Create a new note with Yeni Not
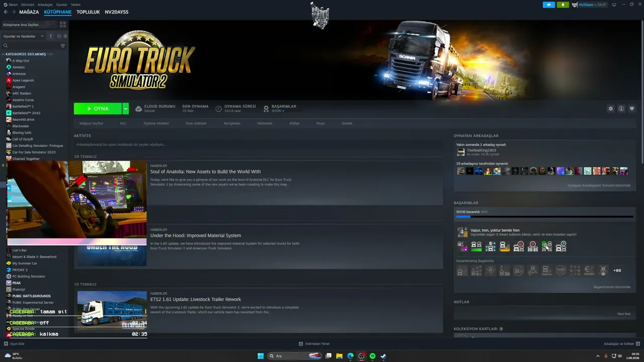644x362 pixels. tap(624, 314)
